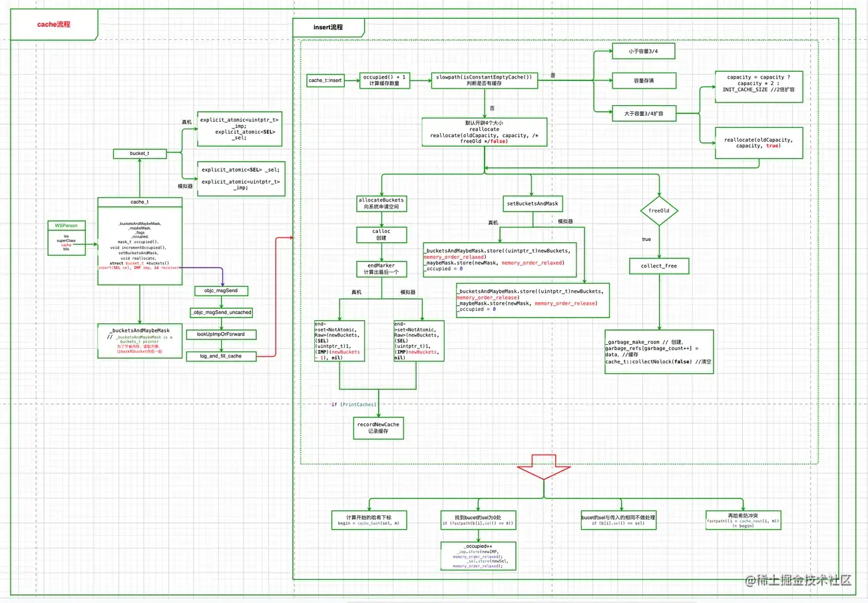Click the _garbage_make_room code box
This screenshot has height=603, width=868.
[x=659, y=351]
